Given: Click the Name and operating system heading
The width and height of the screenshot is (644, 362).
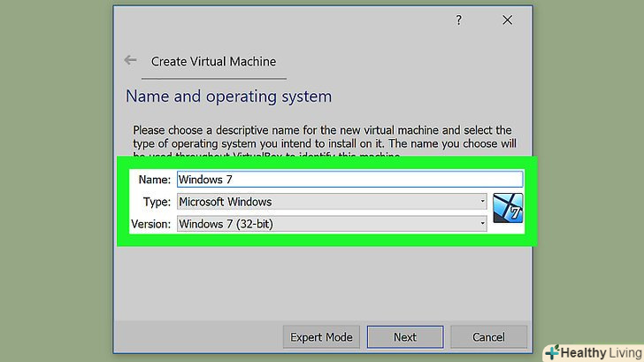Looking at the screenshot, I should [x=228, y=96].
